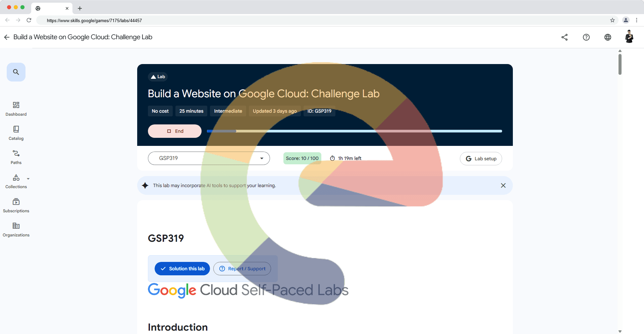Click the page vertical scrollbar thumb
The height and width of the screenshot is (334, 644).
click(620, 64)
